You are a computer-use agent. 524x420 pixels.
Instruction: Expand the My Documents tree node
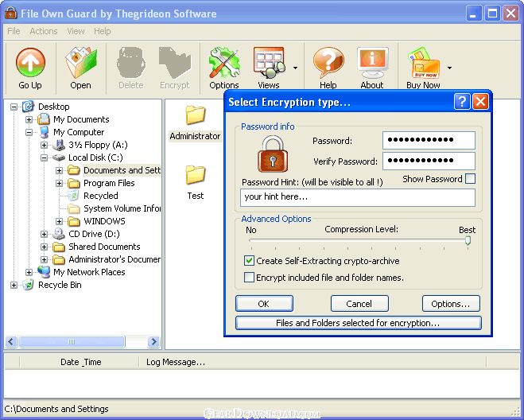point(29,119)
